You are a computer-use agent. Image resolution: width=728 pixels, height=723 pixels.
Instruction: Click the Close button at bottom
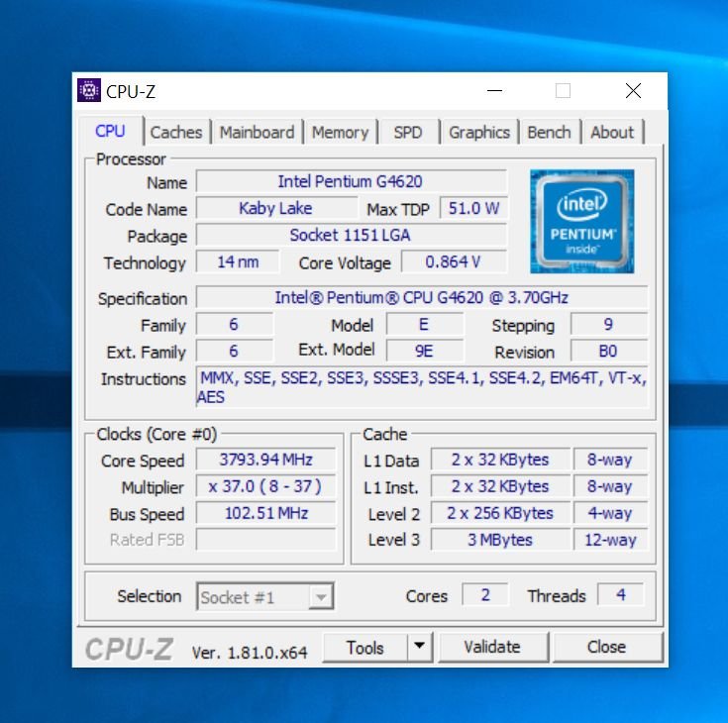pyautogui.click(x=607, y=647)
